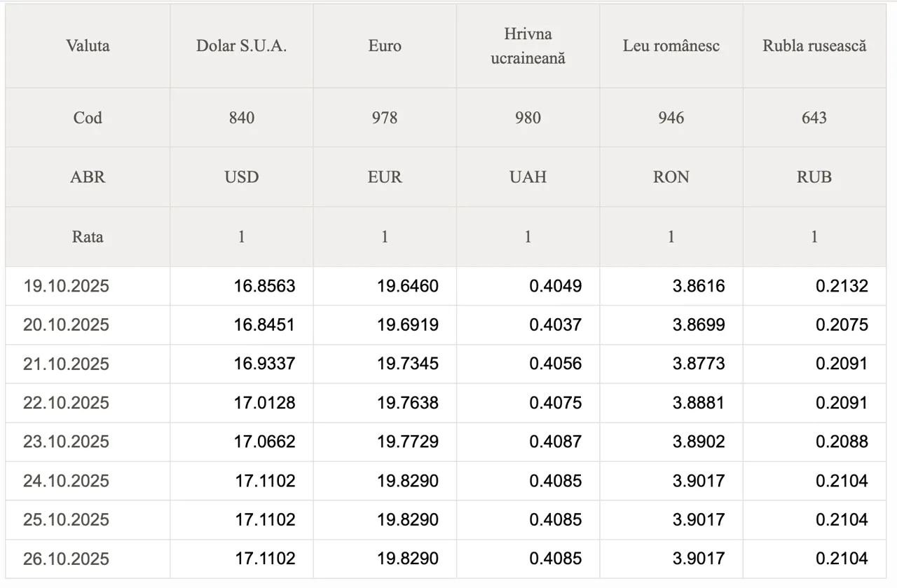Select the USD rate for 24.10.2025

tap(264, 481)
